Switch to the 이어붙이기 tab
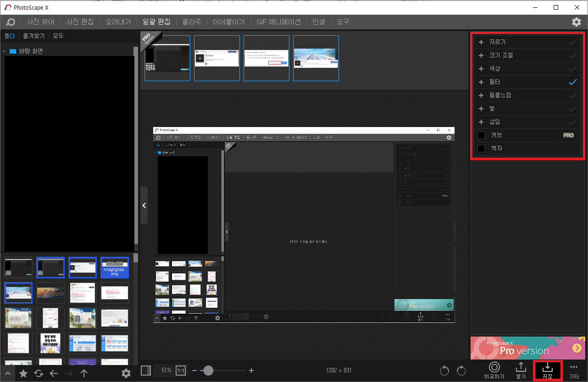The height and width of the screenshot is (382, 588). (229, 22)
